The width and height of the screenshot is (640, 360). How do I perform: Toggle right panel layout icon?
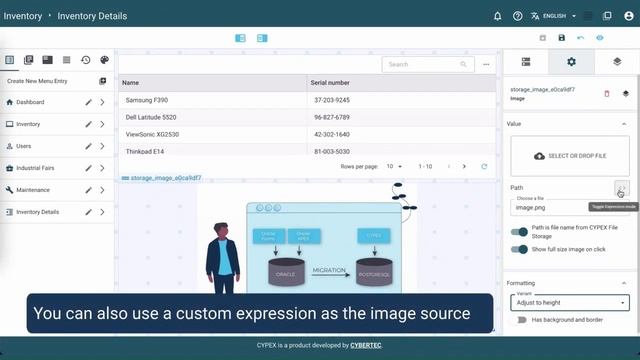click(262, 38)
